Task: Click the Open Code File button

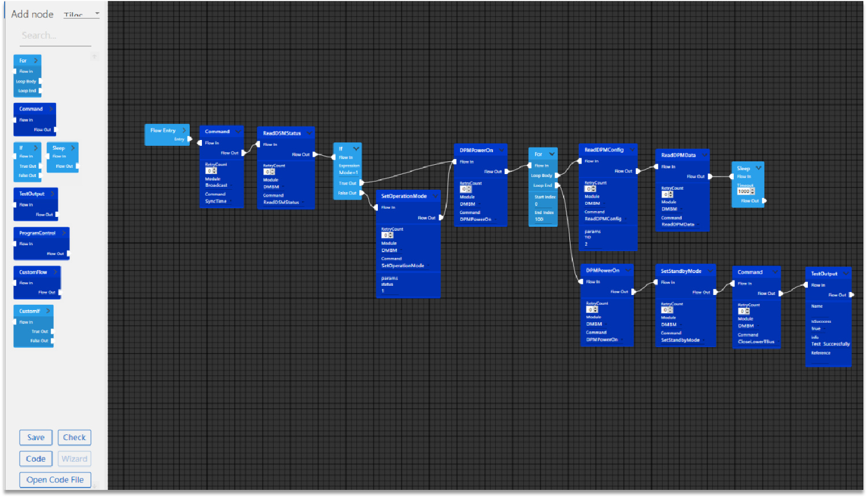Action: coord(55,479)
